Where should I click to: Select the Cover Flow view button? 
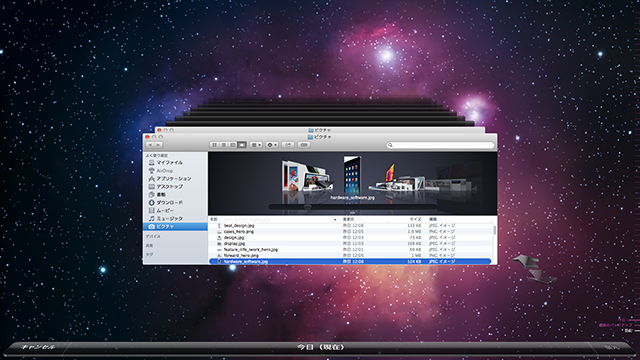pos(242,145)
